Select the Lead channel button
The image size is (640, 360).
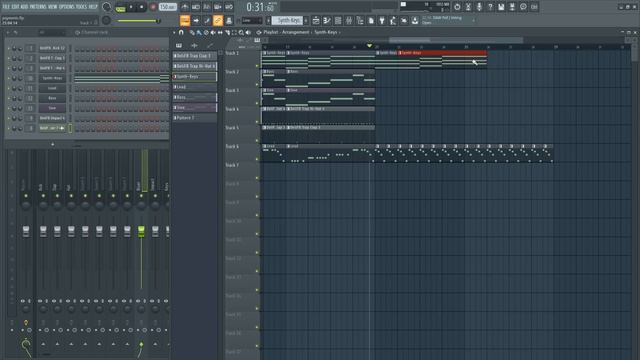[x=52, y=88]
